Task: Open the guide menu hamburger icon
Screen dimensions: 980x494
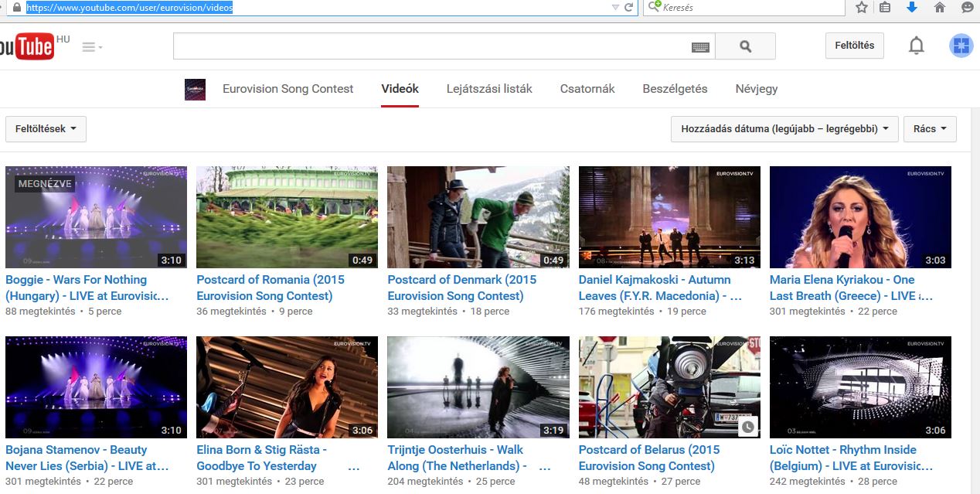Action: point(91,47)
